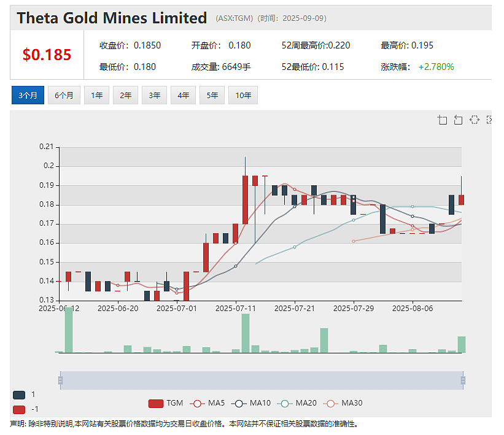Click the 2025-06-20 axis date label
This screenshot has width=504, height=435.
click(x=118, y=309)
